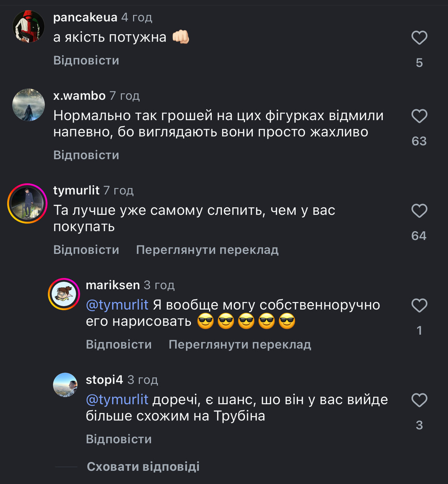This screenshot has width=448, height=484.
Task: Heart mariksen's reply
Action: (x=419, y=306)
